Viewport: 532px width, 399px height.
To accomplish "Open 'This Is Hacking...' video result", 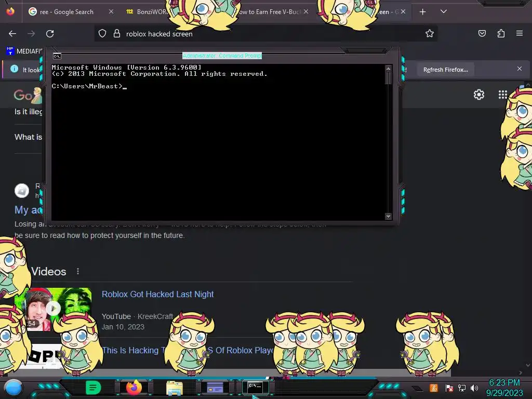I will click(x=188, y=350).
